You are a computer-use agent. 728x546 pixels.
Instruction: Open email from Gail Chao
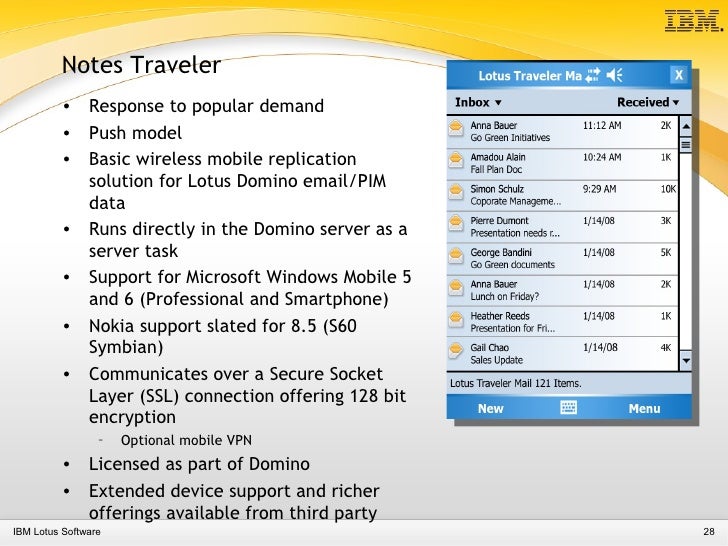click(x=489, y=348)
